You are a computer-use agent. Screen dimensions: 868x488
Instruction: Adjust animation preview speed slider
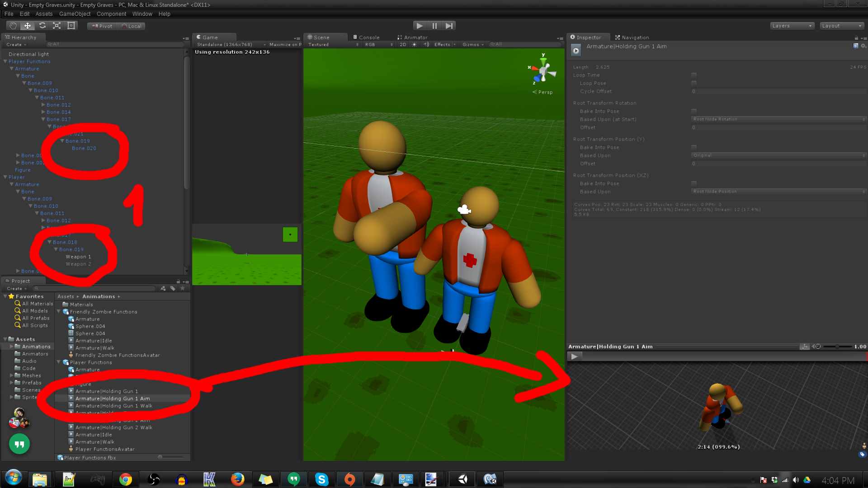(837, 347)
